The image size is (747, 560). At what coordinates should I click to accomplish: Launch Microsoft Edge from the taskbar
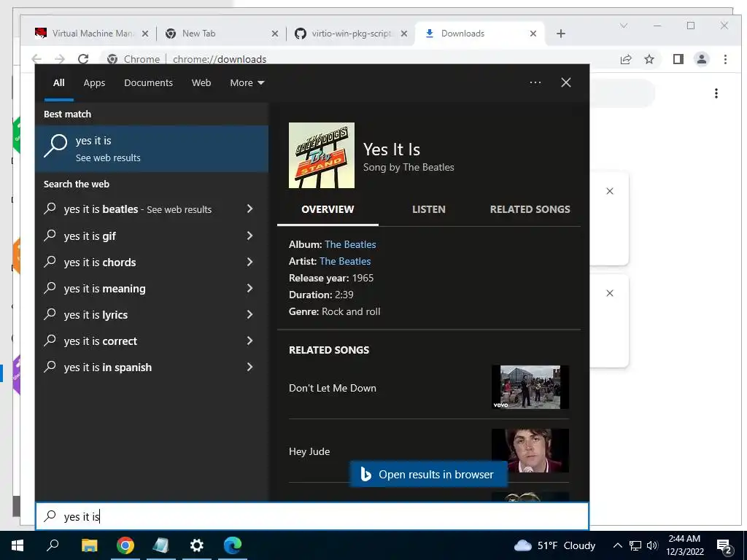(233, 545)
